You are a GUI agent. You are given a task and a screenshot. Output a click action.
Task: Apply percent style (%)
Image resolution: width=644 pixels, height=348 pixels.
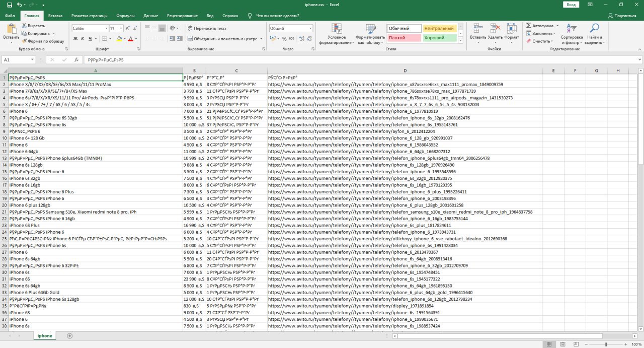[284, 39]
